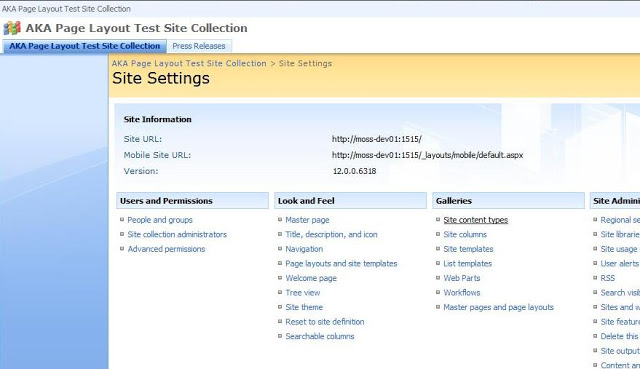This screenshot has width=640, height=369.
Task: Open the Master page settings link
Action: (307, 220)
